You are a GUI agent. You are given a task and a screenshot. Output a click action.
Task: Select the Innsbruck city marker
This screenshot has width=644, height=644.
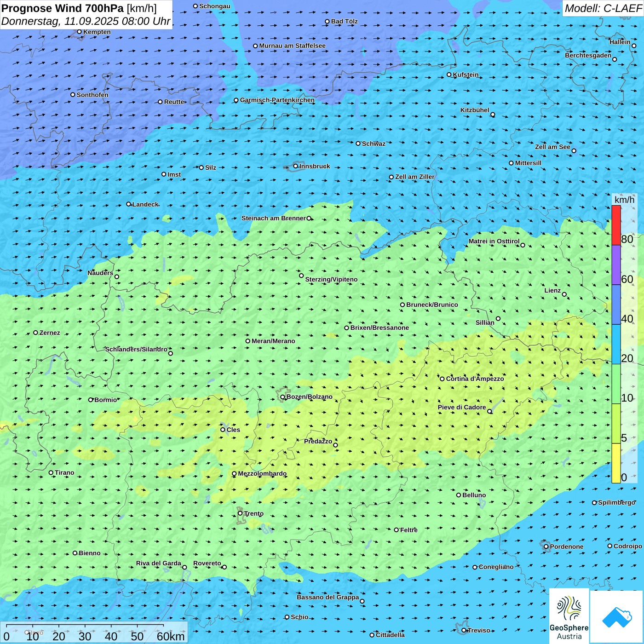[296, 166]
